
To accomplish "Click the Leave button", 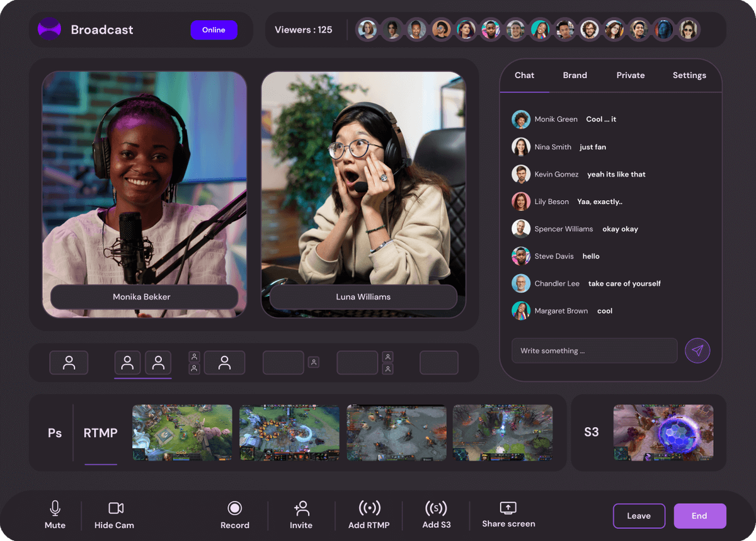I will (x=639, y=516).
